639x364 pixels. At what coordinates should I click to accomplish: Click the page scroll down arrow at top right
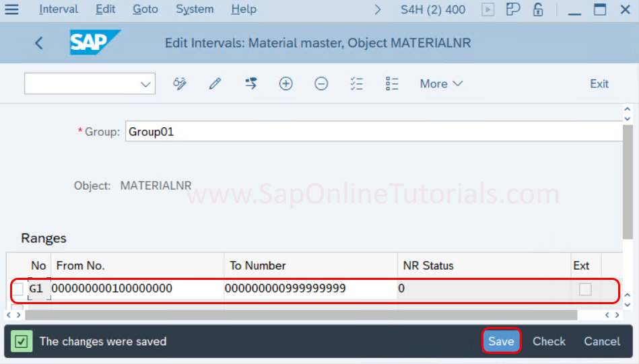pos(627,119)
